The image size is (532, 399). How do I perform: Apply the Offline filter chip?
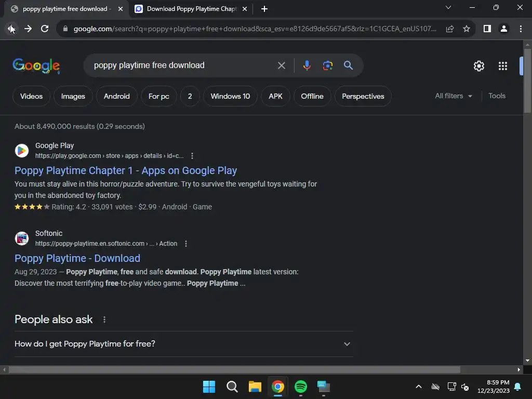[312, 96]
